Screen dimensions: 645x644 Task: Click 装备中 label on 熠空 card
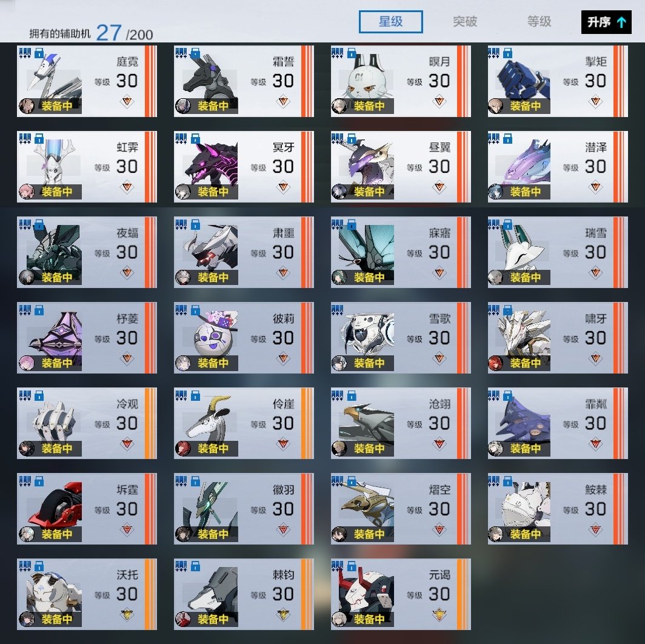click(x=369, y=534)
